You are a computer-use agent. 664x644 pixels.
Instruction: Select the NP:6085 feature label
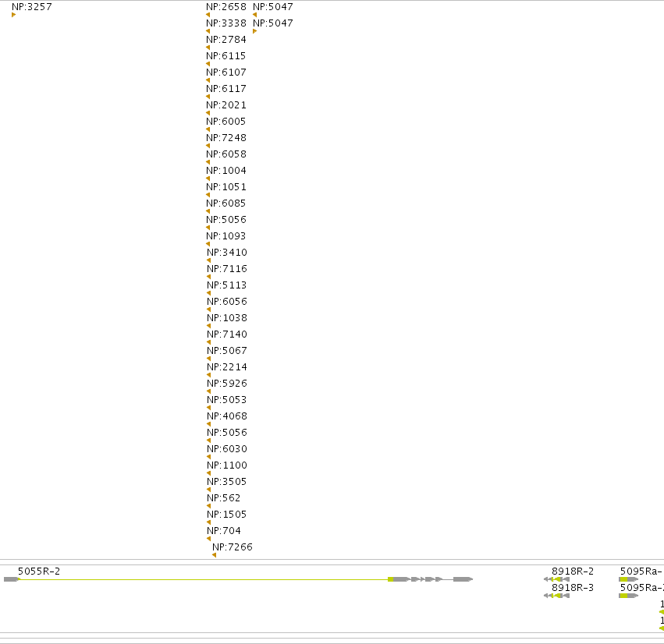click(x=226, y=203)
